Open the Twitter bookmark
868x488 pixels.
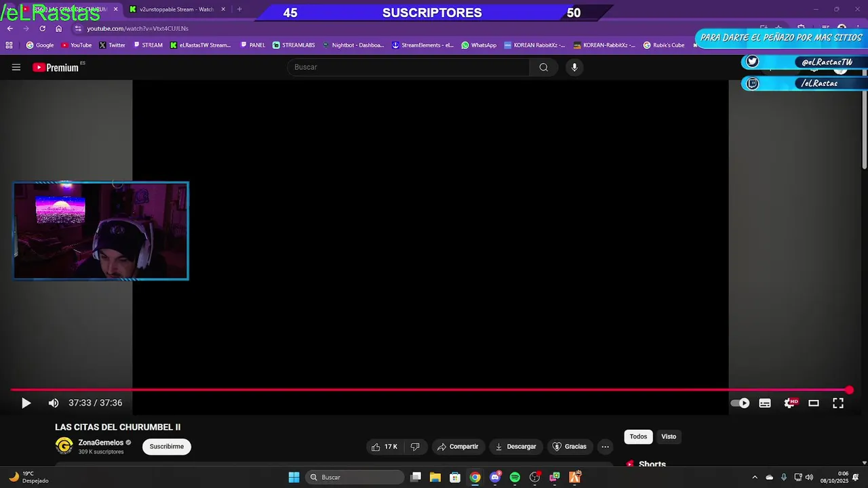(112, 45)
